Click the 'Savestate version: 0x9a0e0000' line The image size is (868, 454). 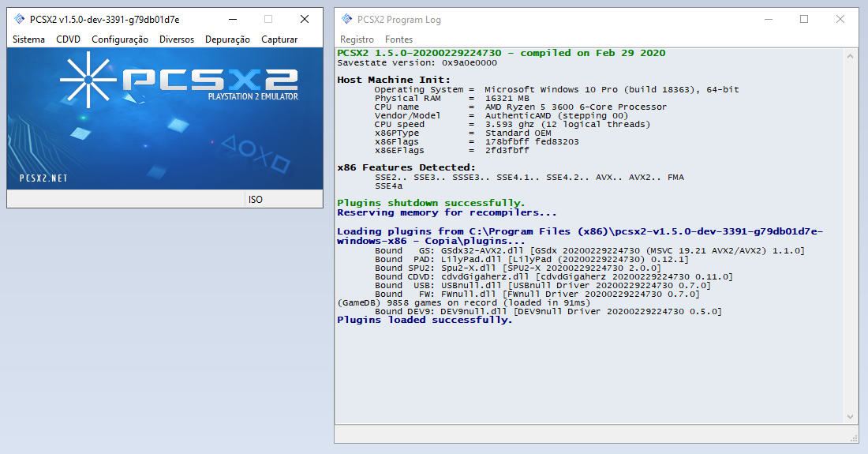pos(417,63)
